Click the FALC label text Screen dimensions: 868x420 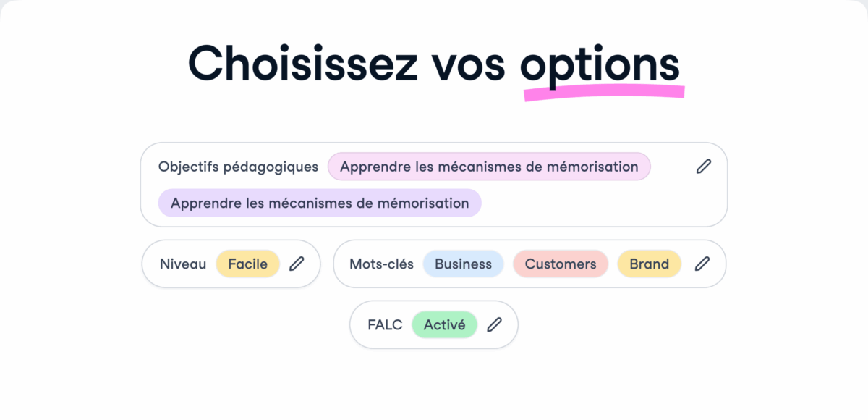(385, 324)
